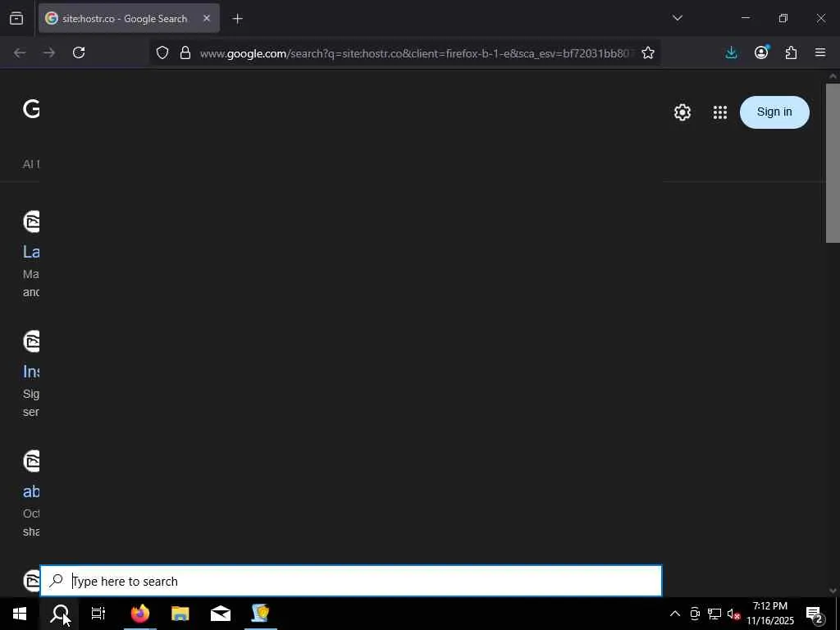Image resolution: width=840 pixels, height=630 pixels.
Task: Close the site:hostr.co Google Search tab
Action: [x=207, y=18]
